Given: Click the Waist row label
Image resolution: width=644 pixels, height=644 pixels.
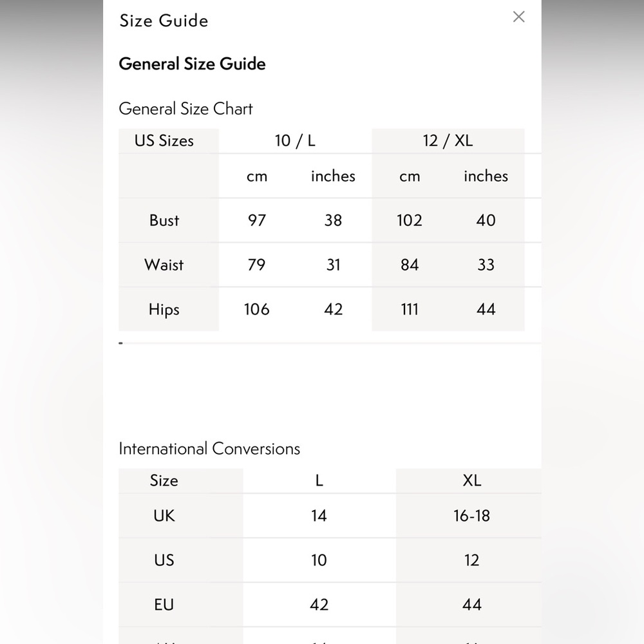Looking at the screenshot, I should coord(164,265).
